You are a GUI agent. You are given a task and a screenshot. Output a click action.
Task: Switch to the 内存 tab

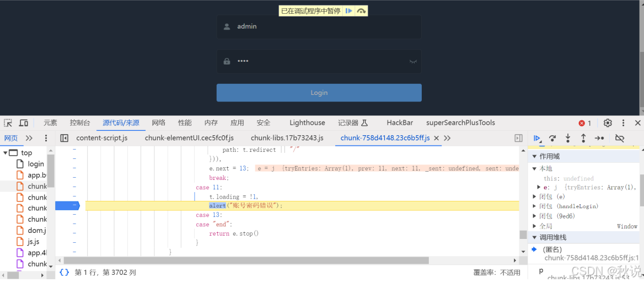point(211,123)
